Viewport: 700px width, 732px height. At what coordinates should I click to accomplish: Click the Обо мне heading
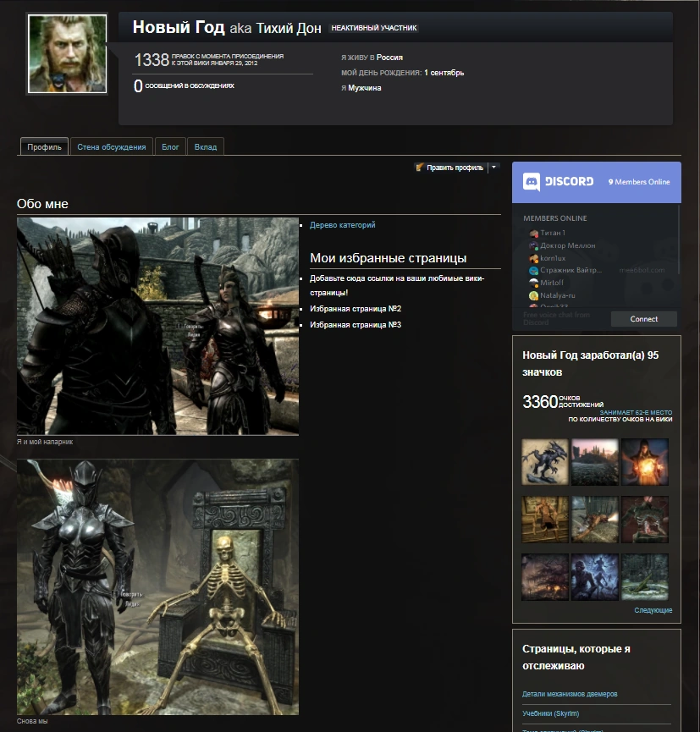[42, 204]
